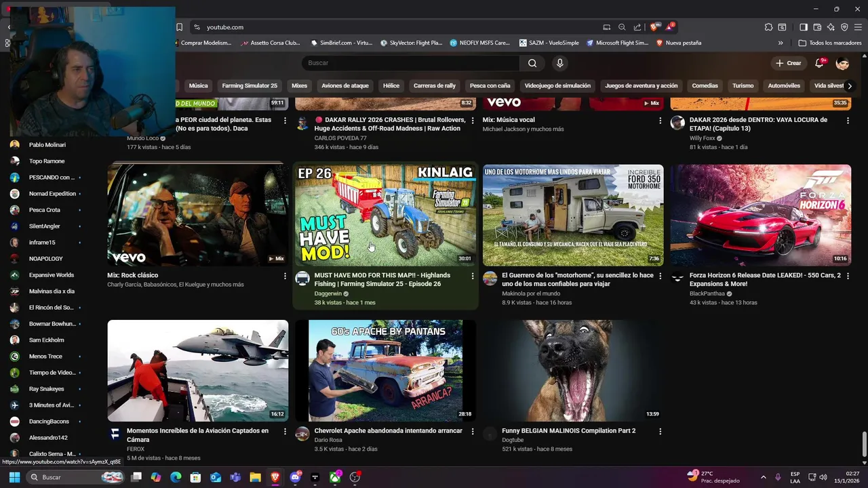868x488 pixels.
Task: Open Todos los marcadores folder
Action: tap(830, 43)
